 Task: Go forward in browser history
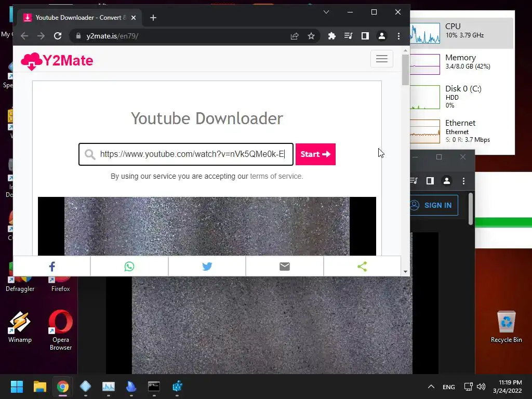click(41, 36)
